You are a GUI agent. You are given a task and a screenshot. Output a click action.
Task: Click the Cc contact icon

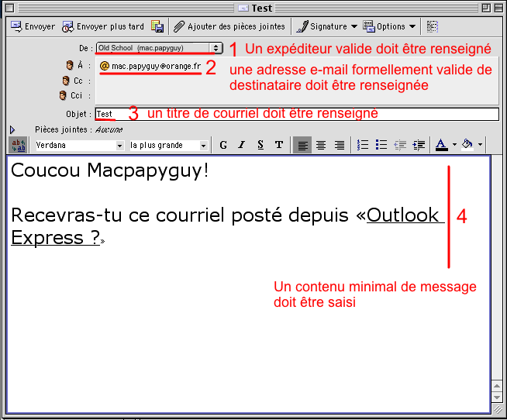coord(66,81)
